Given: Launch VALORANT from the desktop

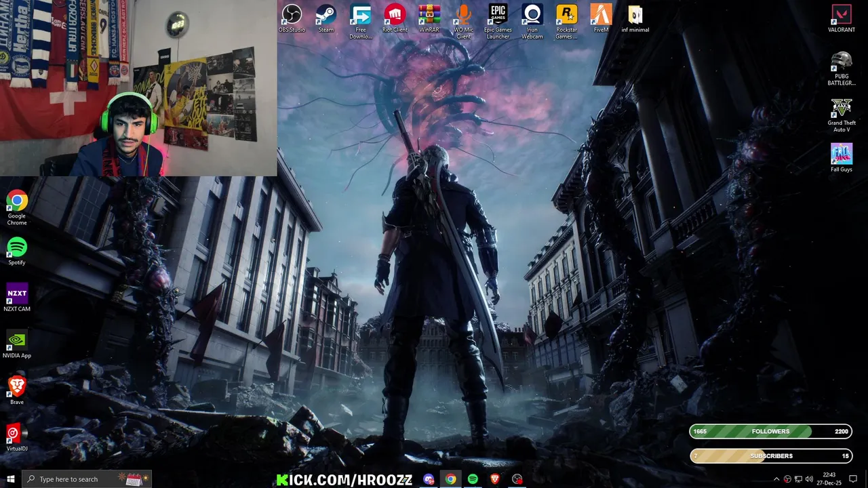Looking at the screenshot, I should click(842, 18).
